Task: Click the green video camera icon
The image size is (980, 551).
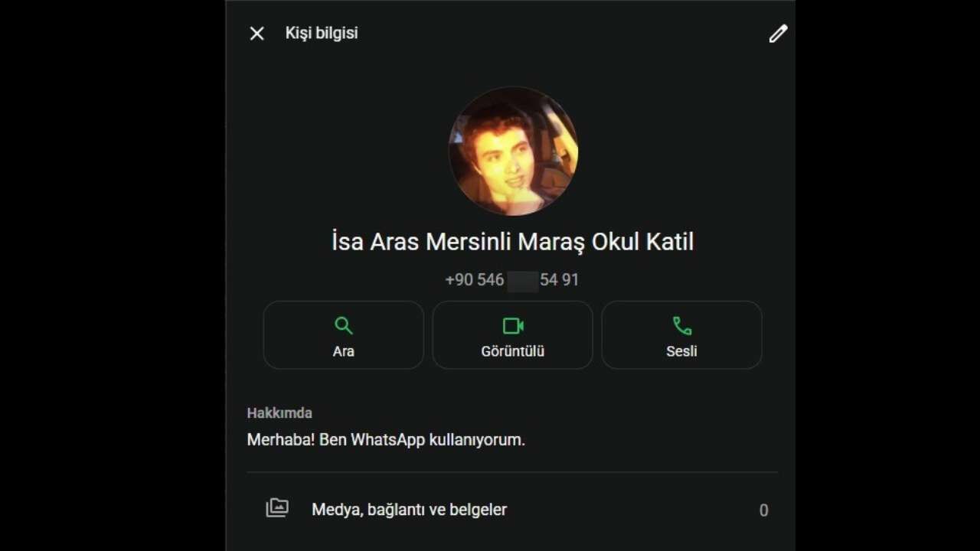Action: tap(513, 326)
